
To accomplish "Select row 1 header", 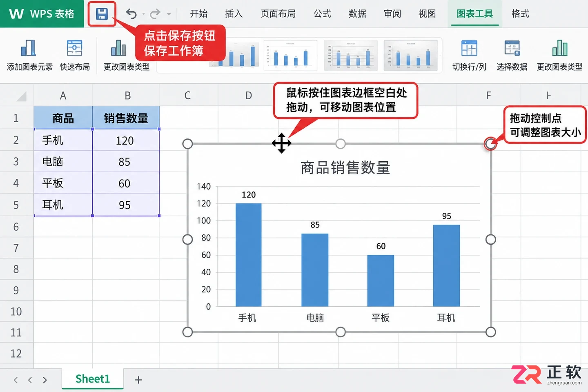I will (16, 118).
